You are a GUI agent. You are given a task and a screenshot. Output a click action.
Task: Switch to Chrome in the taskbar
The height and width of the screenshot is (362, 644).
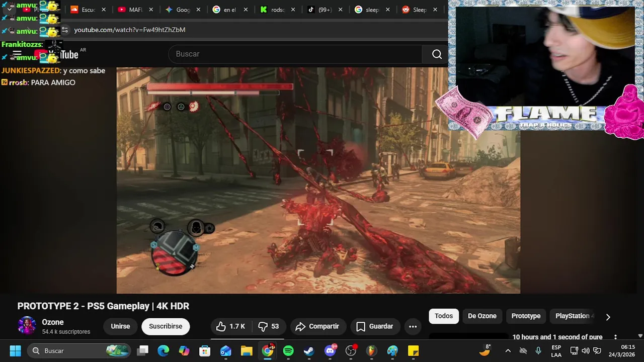268,350
